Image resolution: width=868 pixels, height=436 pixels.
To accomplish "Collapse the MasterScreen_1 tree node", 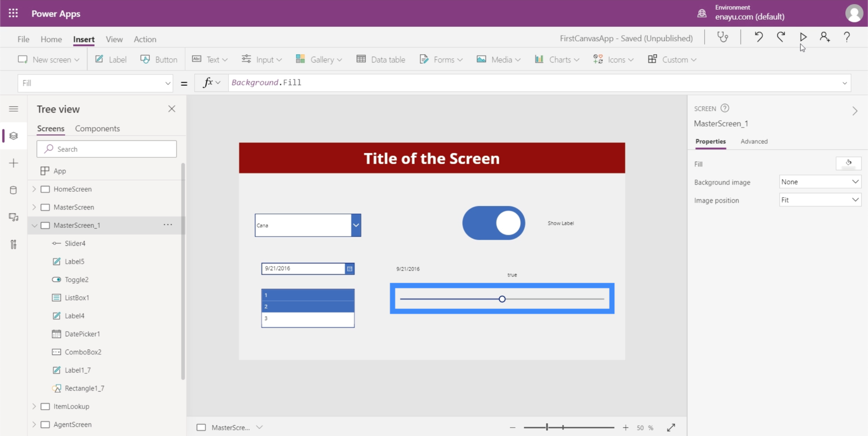I will pyautogui.click(x=34, y=225).
